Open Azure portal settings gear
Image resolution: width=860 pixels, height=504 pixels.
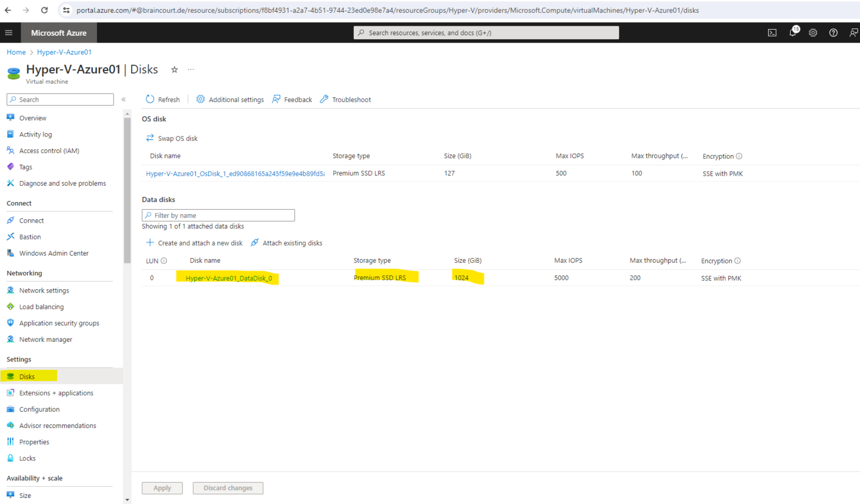813,32
